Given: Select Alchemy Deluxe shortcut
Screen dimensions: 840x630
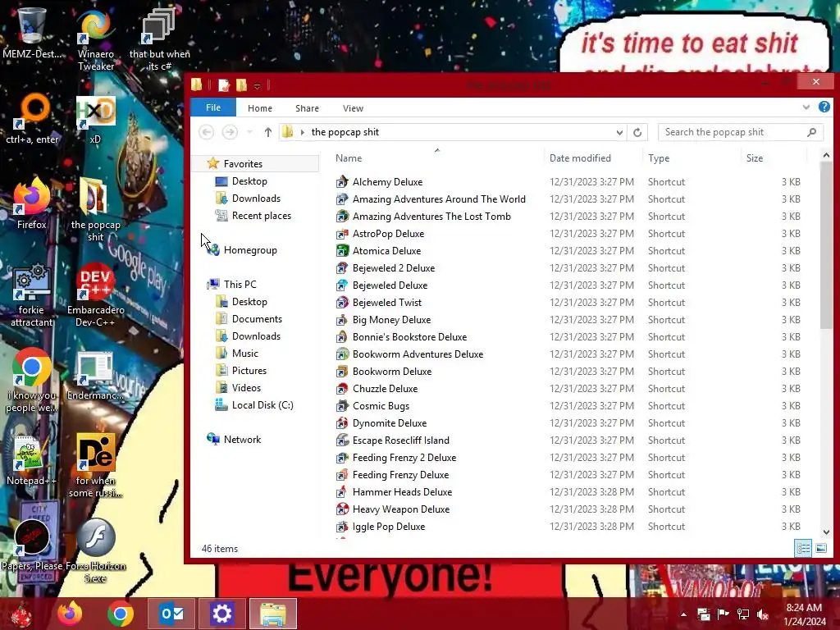Looking at the screenshot, I should [387, 182].
